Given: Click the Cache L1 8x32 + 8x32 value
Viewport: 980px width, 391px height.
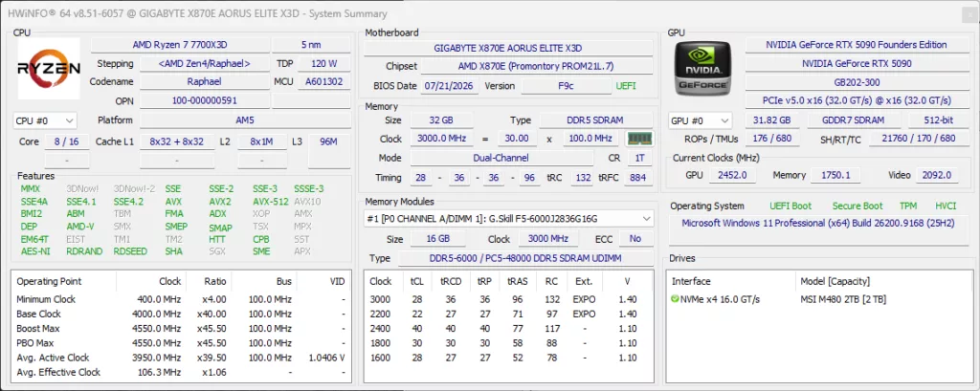Looking at the screenshot, I should [x=177, y=141].
